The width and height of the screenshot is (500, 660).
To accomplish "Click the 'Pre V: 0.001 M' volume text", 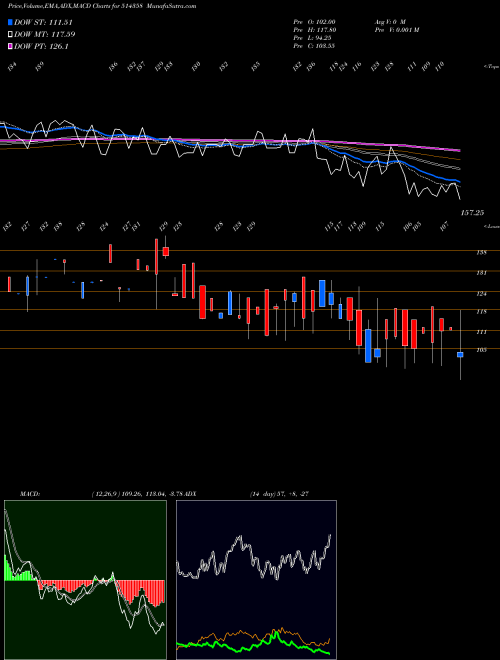I will click(396, 30).
